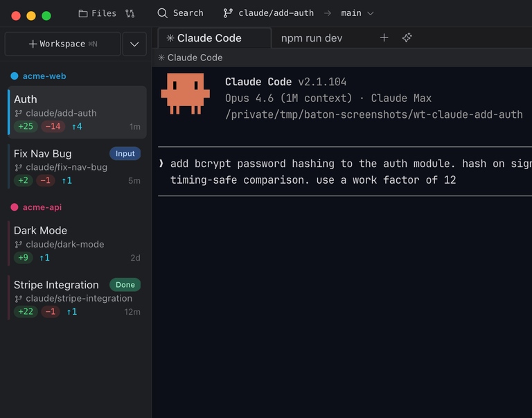532x418 pixels.
Task: Click the Claude pixel mascot logo
Action: point(185,94)
